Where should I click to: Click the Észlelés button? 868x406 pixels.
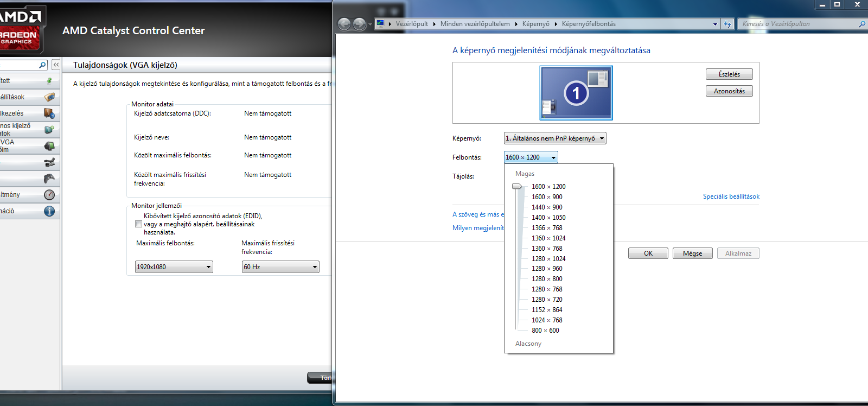(x=729, y=74)
